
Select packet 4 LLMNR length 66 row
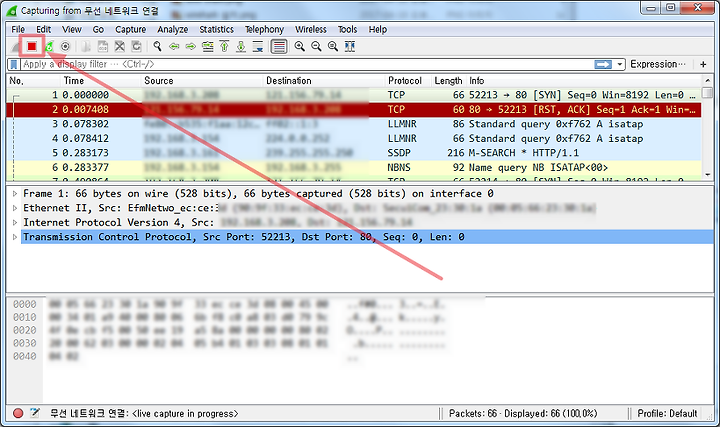click(354, 138)
